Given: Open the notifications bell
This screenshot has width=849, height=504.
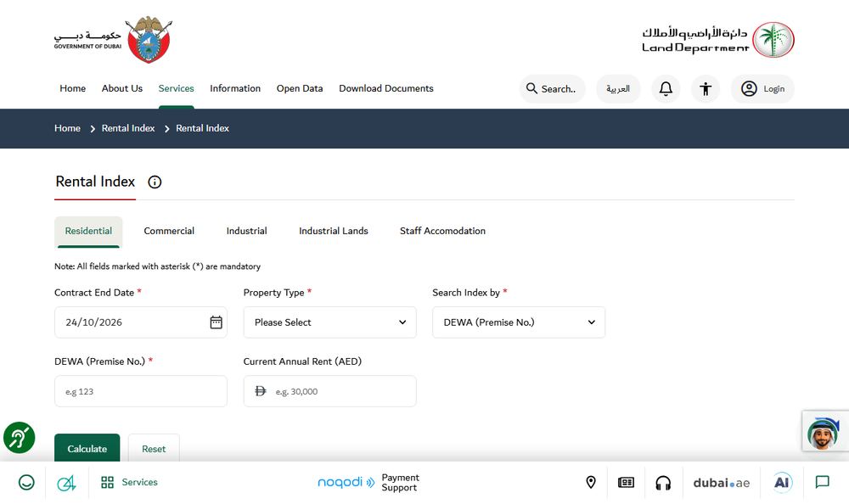Looking at the screenshot, I should [x=666, y=89].
